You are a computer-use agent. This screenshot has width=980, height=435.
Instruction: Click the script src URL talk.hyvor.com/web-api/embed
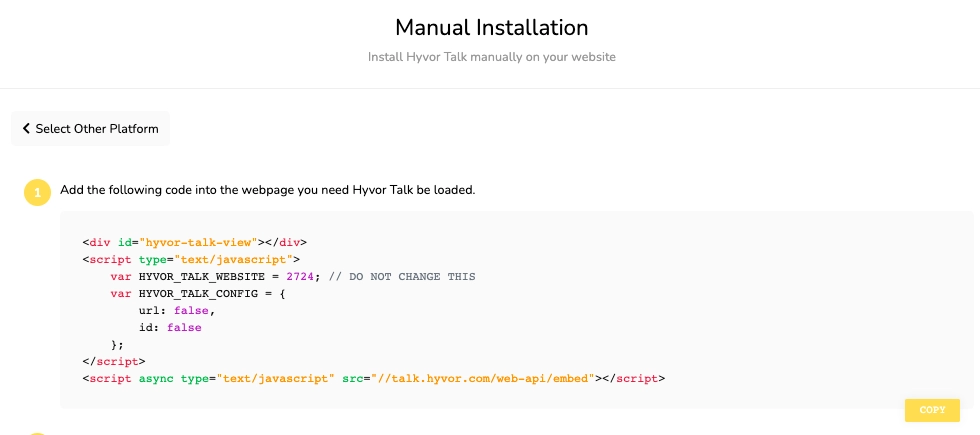pyautogui.click(x=482, y=378)
